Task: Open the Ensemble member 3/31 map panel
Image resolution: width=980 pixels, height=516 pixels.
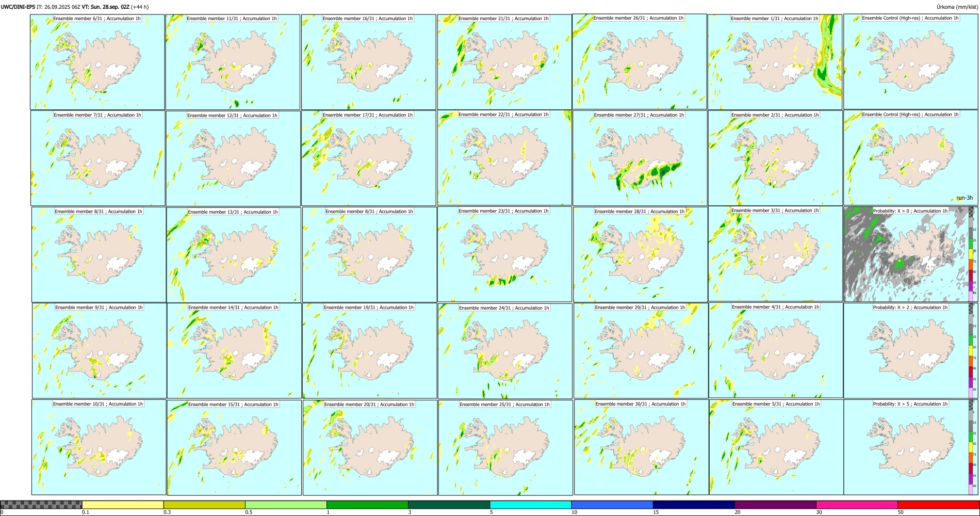Action: pyautogui.click(x=775, y=254)
